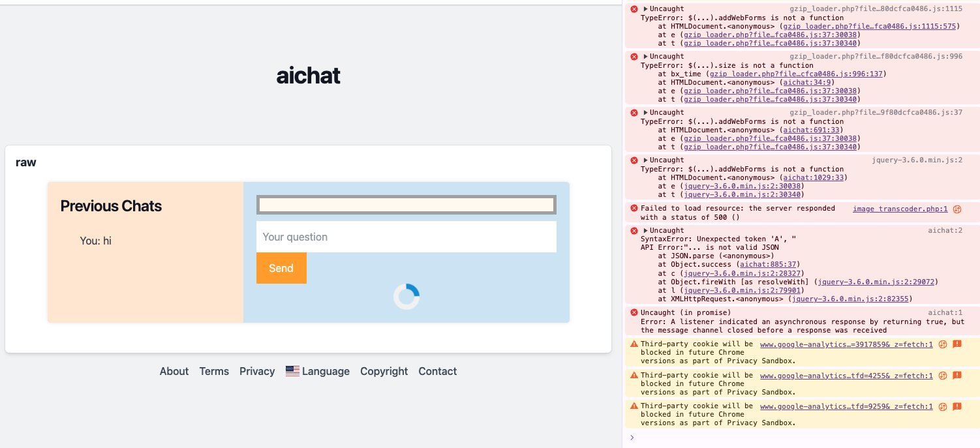Open the Contact footer link
This screenshot has width=980, height=448.
click(x=437, y=371)
